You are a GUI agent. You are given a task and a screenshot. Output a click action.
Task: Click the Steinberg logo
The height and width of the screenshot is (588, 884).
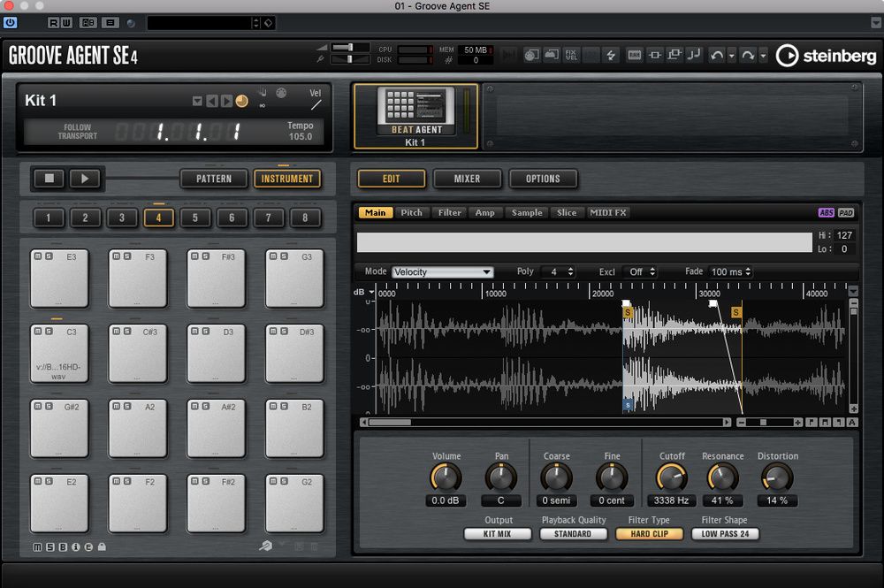[x=827, y=55]
